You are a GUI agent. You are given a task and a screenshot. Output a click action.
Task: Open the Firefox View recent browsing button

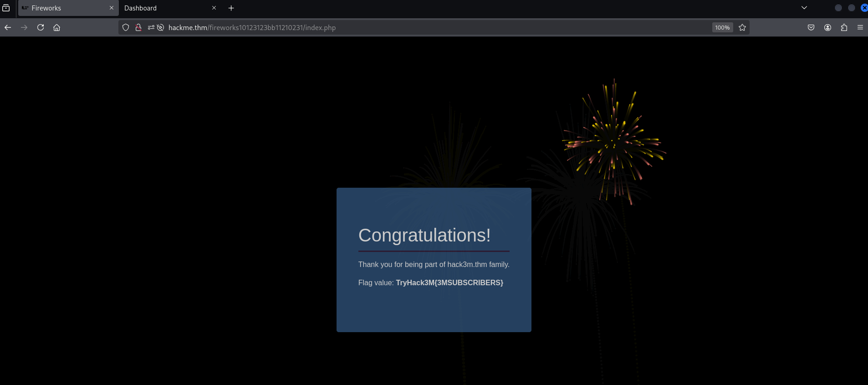point(6,8)
